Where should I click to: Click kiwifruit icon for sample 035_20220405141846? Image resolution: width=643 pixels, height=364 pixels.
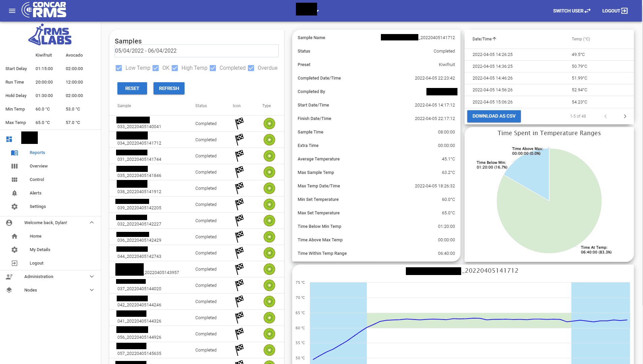tap(269, 172)
